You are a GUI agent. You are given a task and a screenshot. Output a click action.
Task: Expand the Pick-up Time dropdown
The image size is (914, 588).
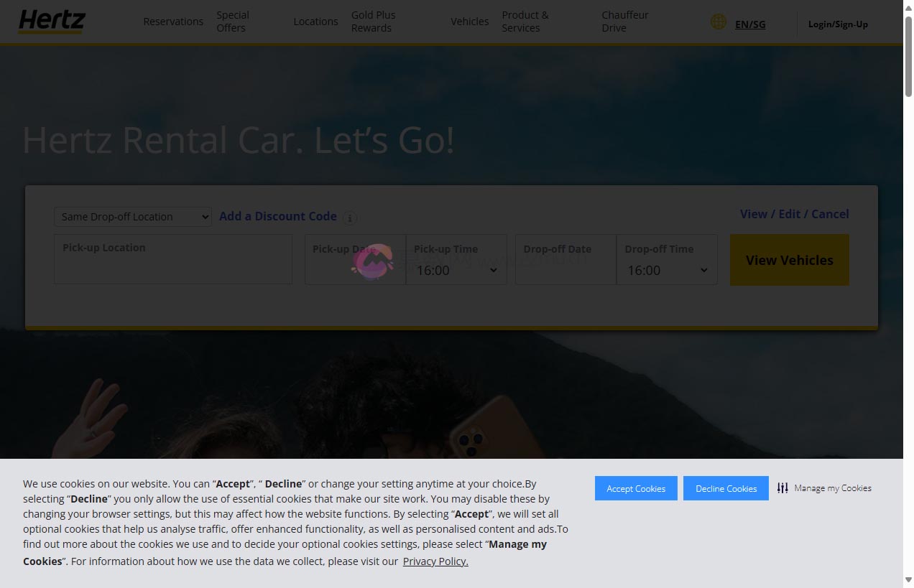[x=456, y=270]
